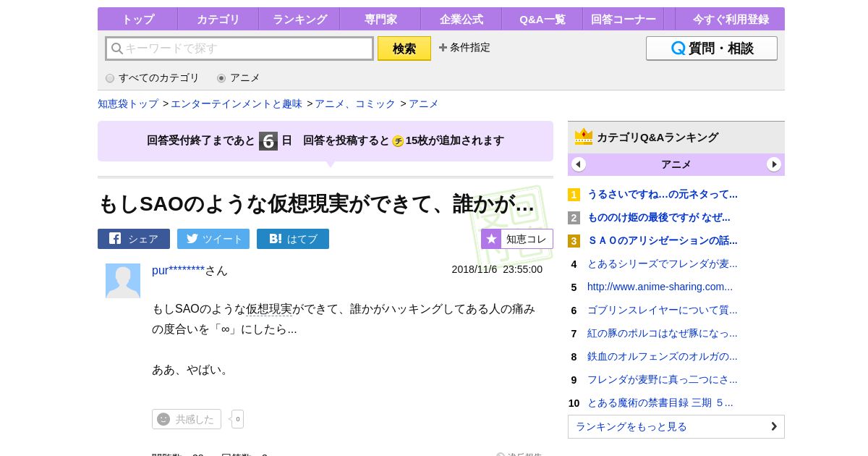Open ranking item うるさいですね…の元ネタって
The height and width of the screenshot is (456, 868).
point(663,194)
